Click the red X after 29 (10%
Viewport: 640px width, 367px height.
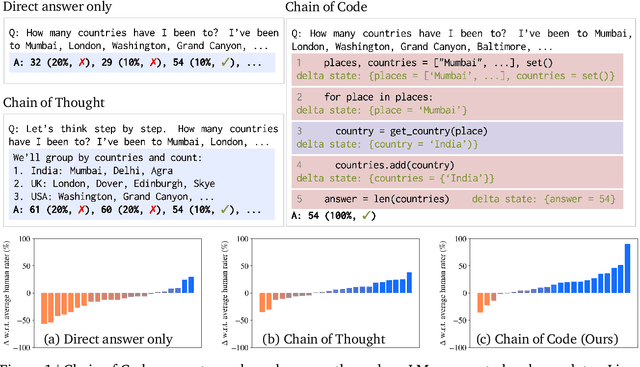click(153, 62)
